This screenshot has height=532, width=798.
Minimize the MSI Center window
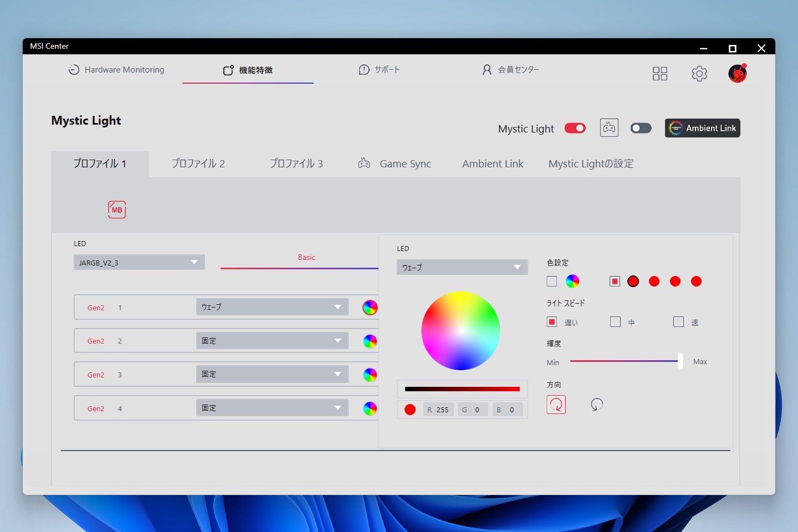click(x=704, y=48)
